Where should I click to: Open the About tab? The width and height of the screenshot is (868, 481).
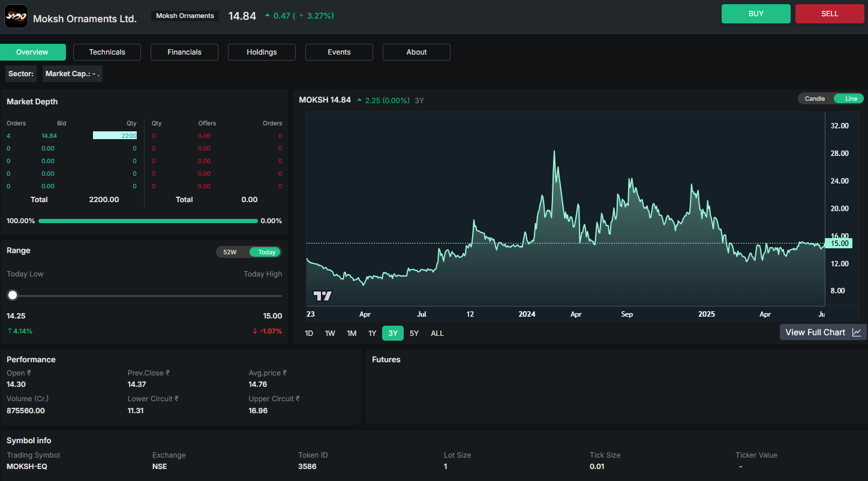(x=417, y=52)
